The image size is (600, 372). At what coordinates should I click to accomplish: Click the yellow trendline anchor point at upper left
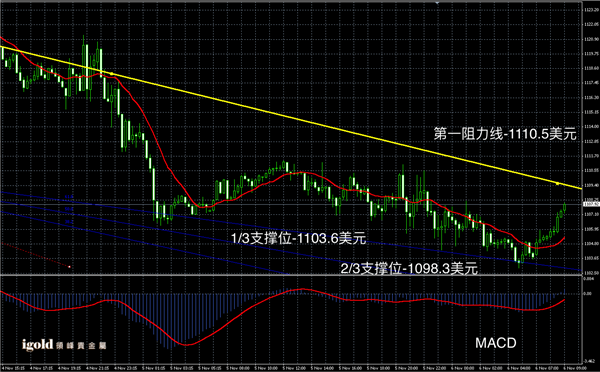click(111, 73)
